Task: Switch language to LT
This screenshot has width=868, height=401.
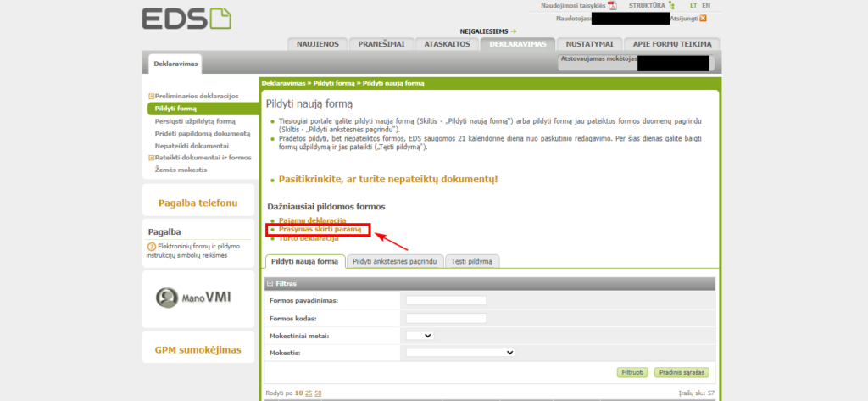Action: 693,6
